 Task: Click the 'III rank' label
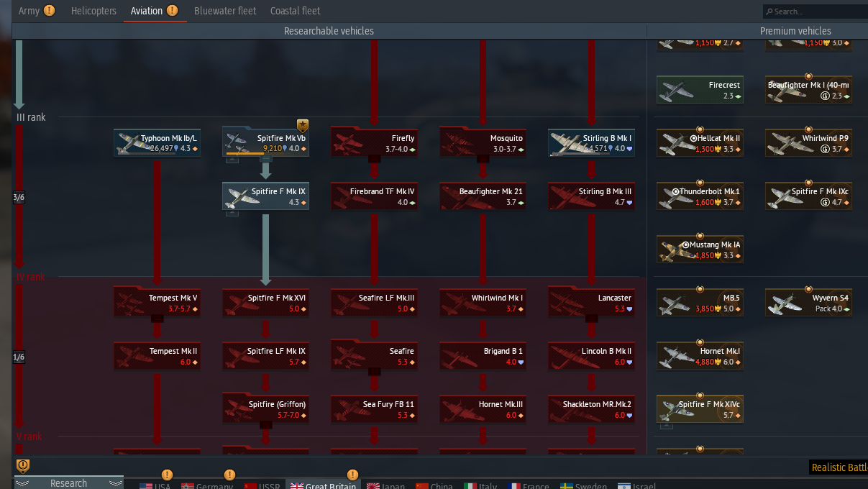[x=31, y=117]
